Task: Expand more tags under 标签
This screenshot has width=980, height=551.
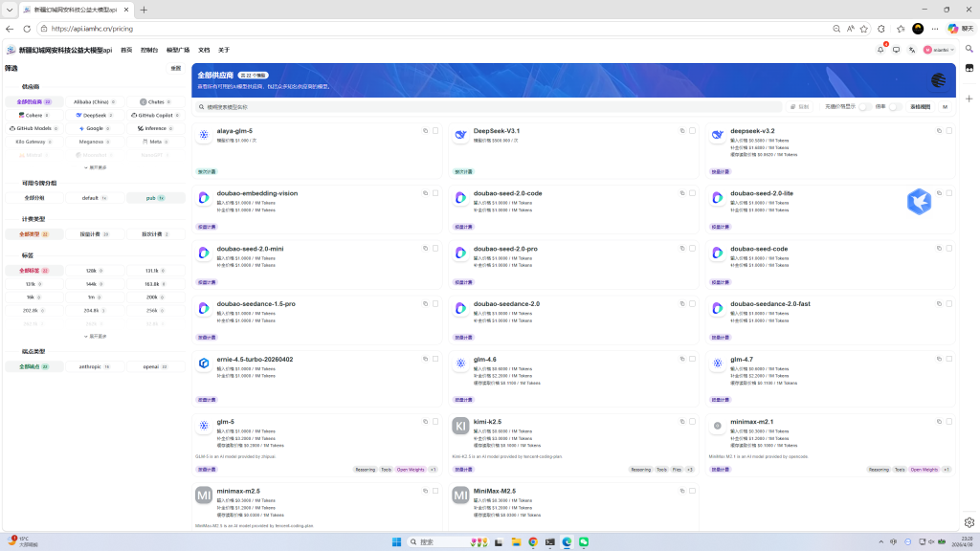Action: [96, 336]
